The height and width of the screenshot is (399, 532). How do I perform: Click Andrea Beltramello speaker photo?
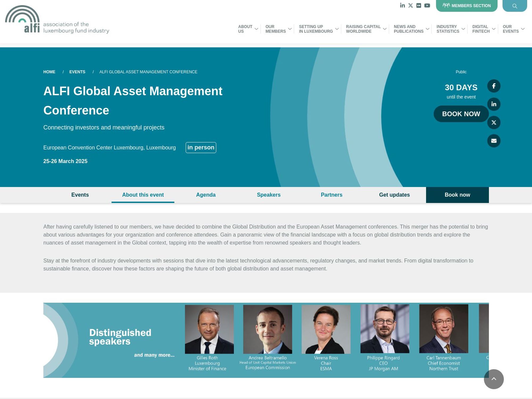click(268, 329)
